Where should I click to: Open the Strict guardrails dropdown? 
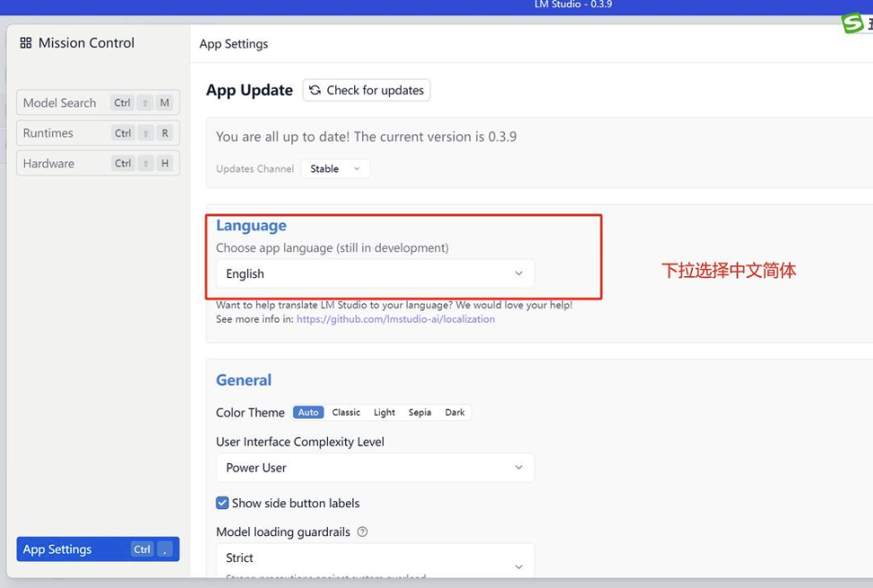(376, 561)
